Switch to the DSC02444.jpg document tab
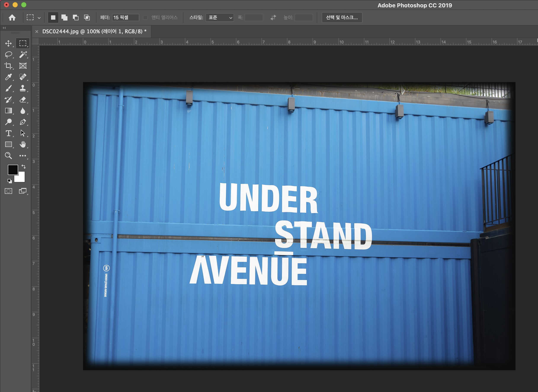Image resolution: width=538 pixels, height=392 pixels. (94, 32)
